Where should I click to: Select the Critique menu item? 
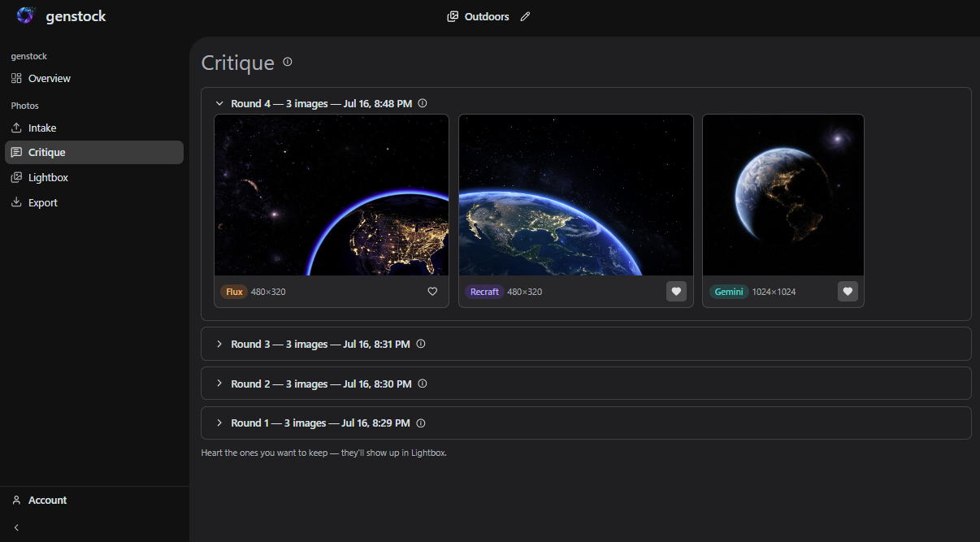click(94, 153)
